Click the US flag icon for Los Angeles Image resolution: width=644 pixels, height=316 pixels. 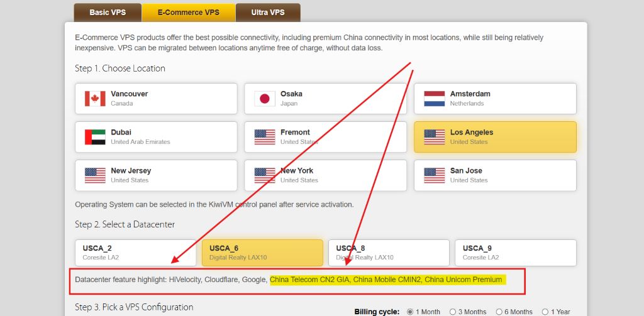pos(435,137)
